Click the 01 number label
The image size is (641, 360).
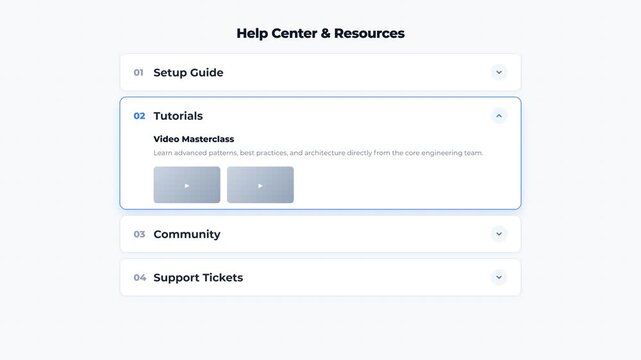pos(139,73)
